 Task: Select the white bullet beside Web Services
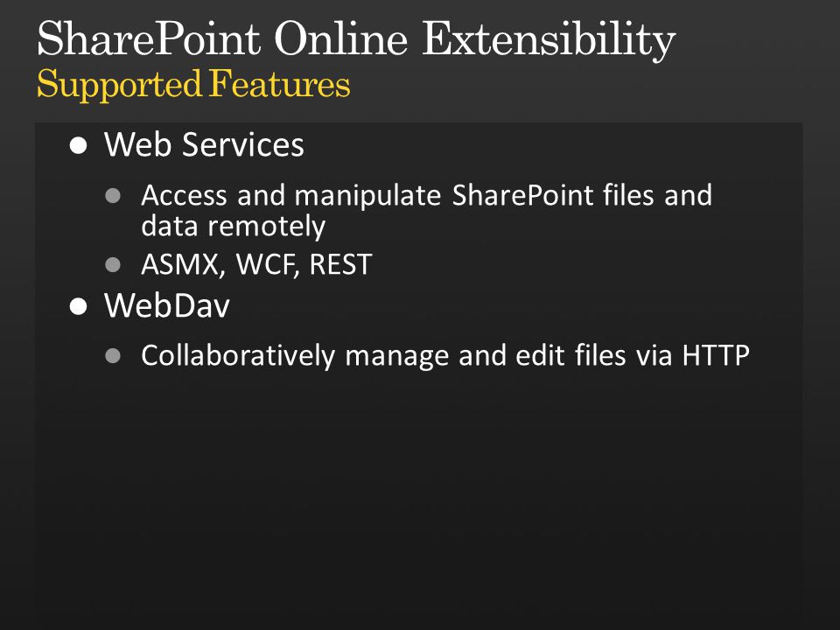78,146
